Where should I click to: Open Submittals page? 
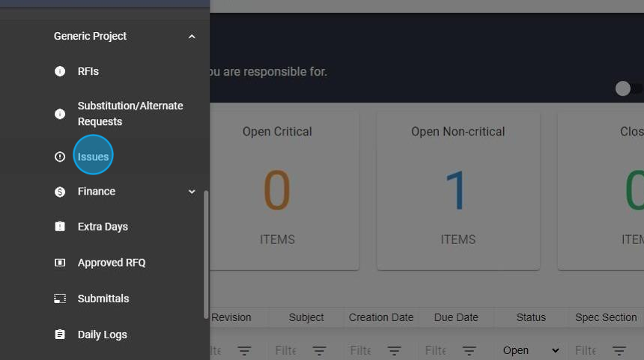pyautogui.click(x=103, y=299)
